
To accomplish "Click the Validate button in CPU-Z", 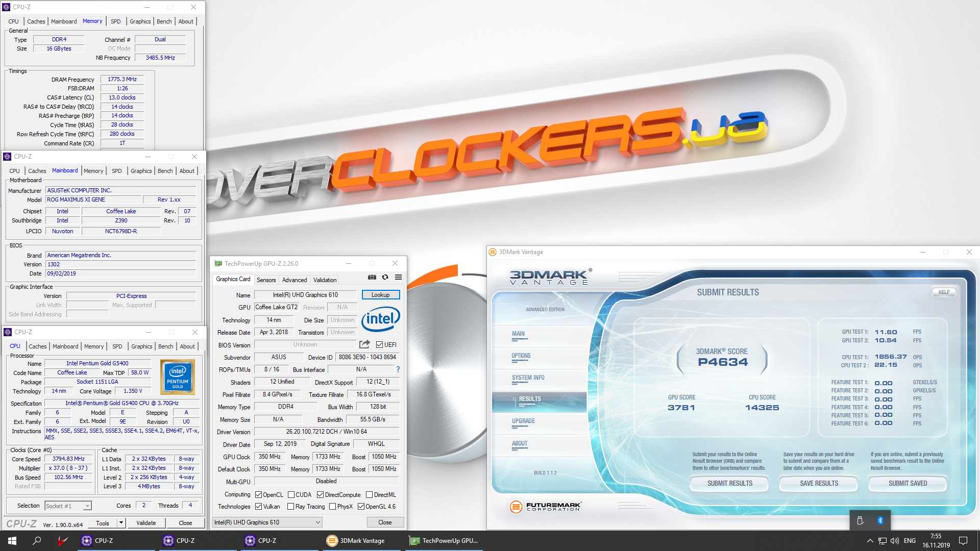I will point(146,523).
